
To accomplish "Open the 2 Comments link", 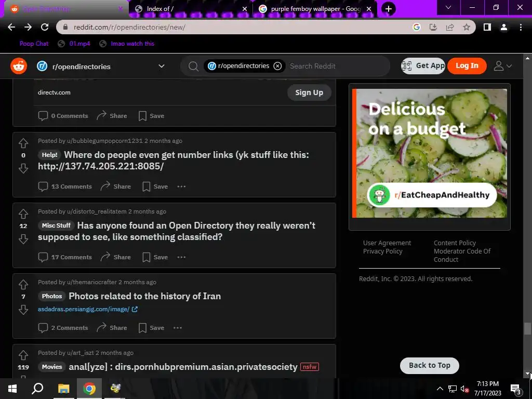I will coord(63,328).
